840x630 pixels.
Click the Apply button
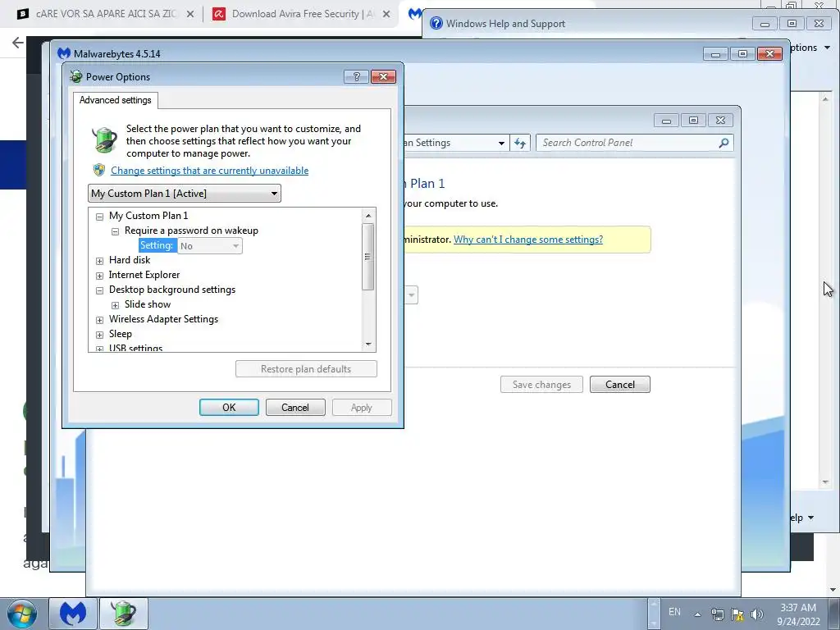pyautogui.click(x=362, y=407)
